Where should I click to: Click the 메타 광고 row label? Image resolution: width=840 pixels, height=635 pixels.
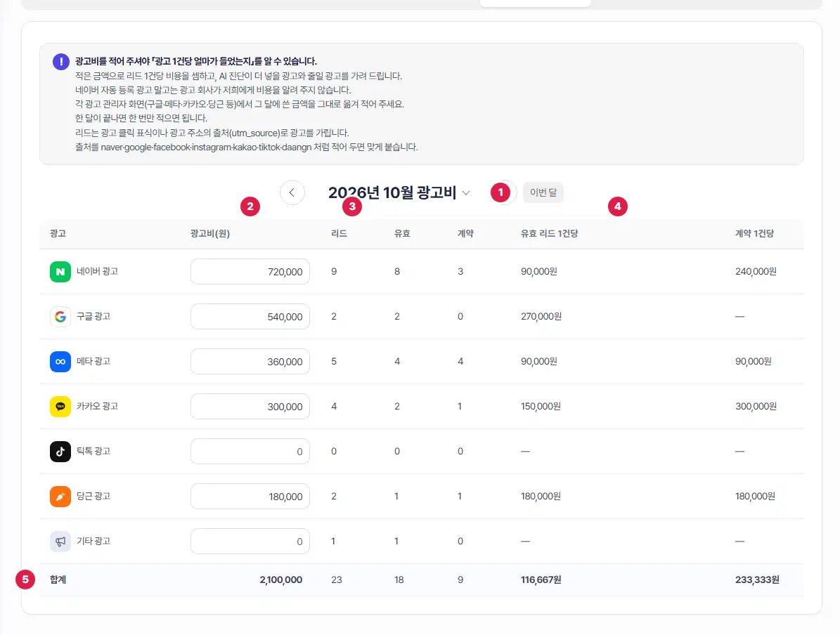(x=93, y=362)
